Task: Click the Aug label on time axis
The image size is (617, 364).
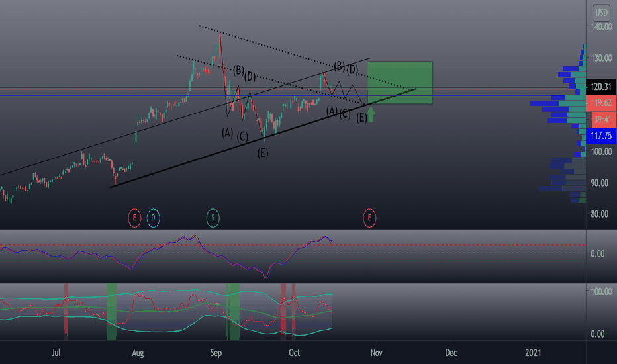Action: tap(138, 353)
